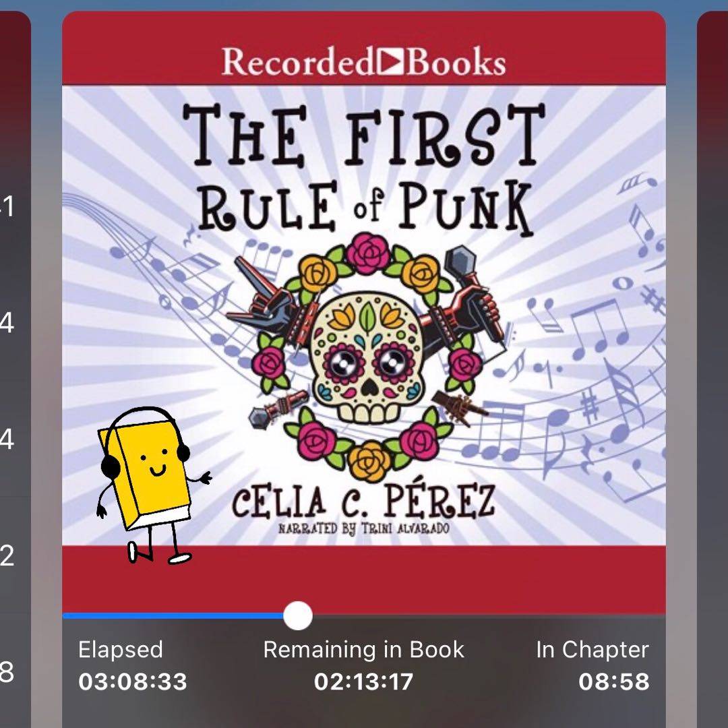Click the Recorded Books play arrow logo
This screenshot has width=728, height=728.
click(390, 61)
